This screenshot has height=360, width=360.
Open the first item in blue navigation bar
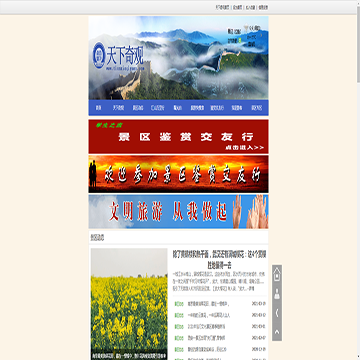[98, 108]
